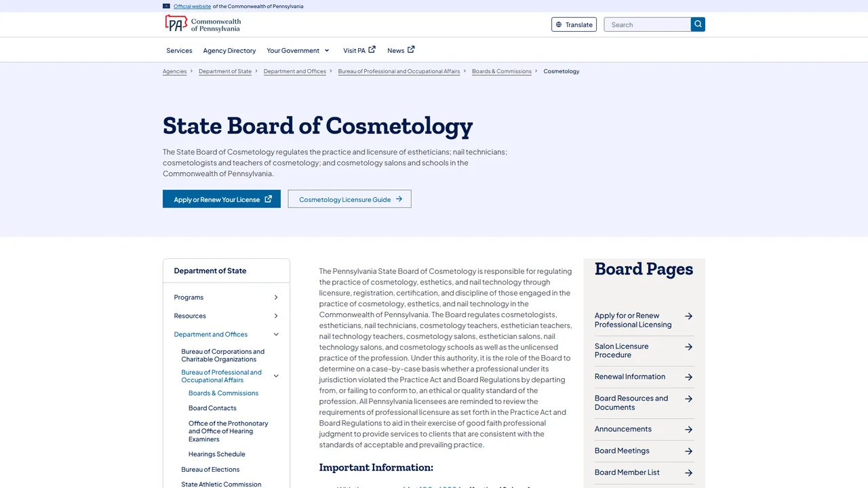Open the Cosmetology Licensure Guide

tap(350, 199)
